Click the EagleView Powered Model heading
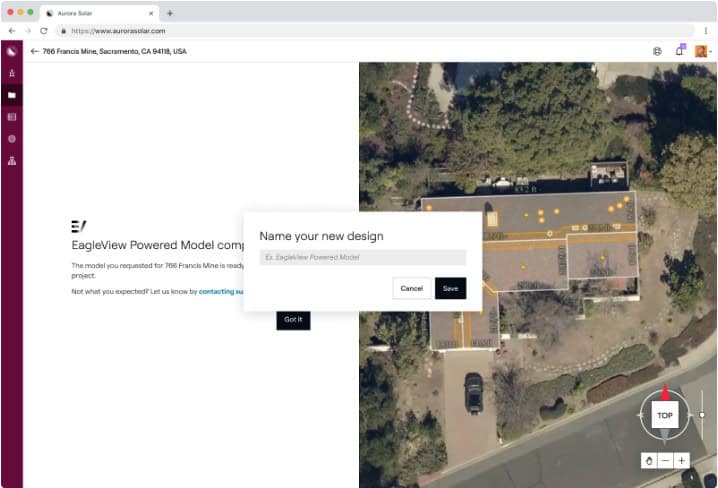The height and width of the screenshot is (488, 718). (158, 245)
